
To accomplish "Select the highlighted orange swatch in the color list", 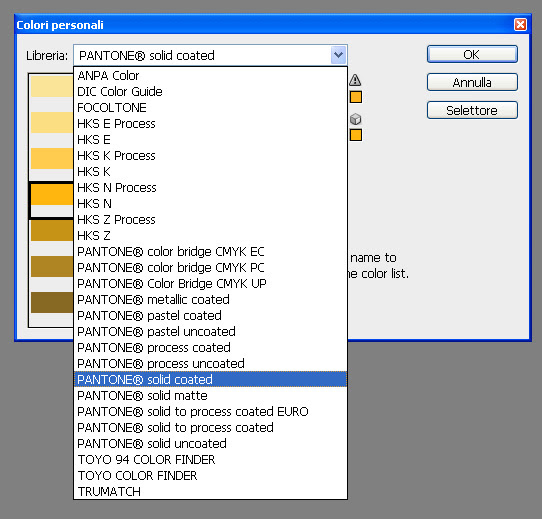I will click(52, 195).
